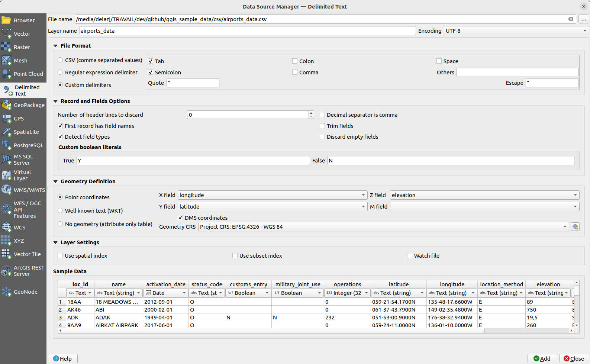Select the Well known text (WKT) option
590x364 pixels.
pos(60,211)
